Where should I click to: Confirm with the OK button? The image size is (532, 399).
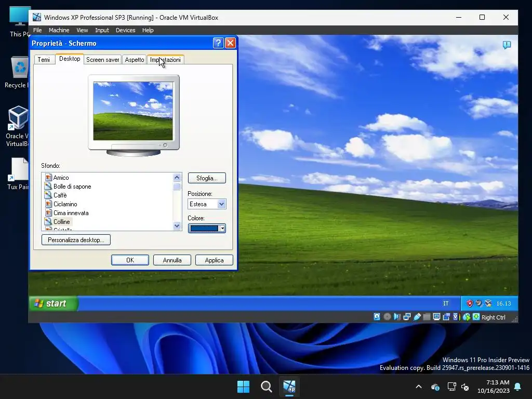pyautogui.click(x=130, y=260)
